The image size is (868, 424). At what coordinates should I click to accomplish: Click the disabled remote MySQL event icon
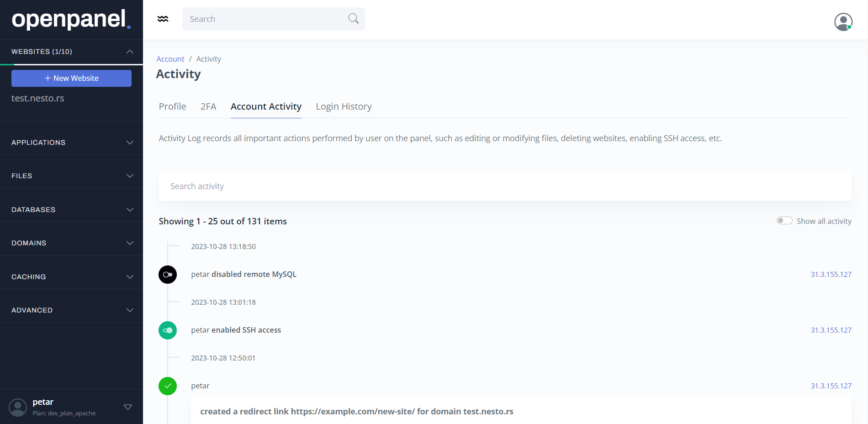168,275
